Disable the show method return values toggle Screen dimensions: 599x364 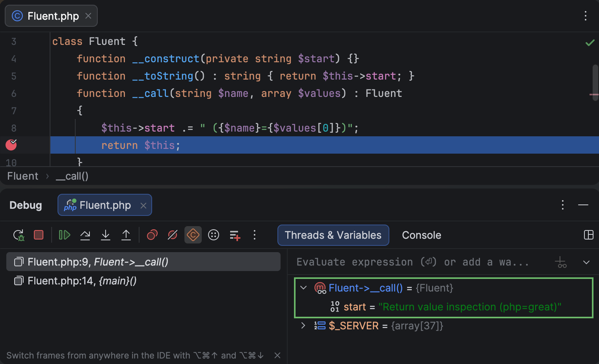tap(193, 235)
